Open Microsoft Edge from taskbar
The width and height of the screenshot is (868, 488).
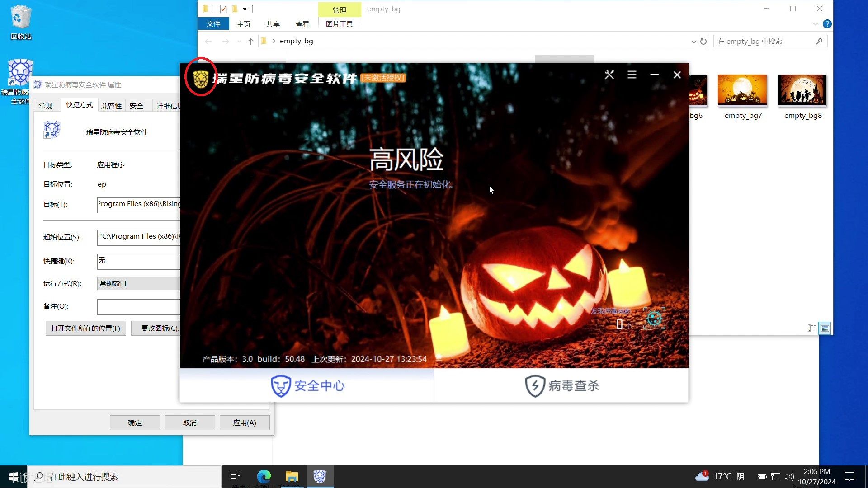tap(264, 476)
